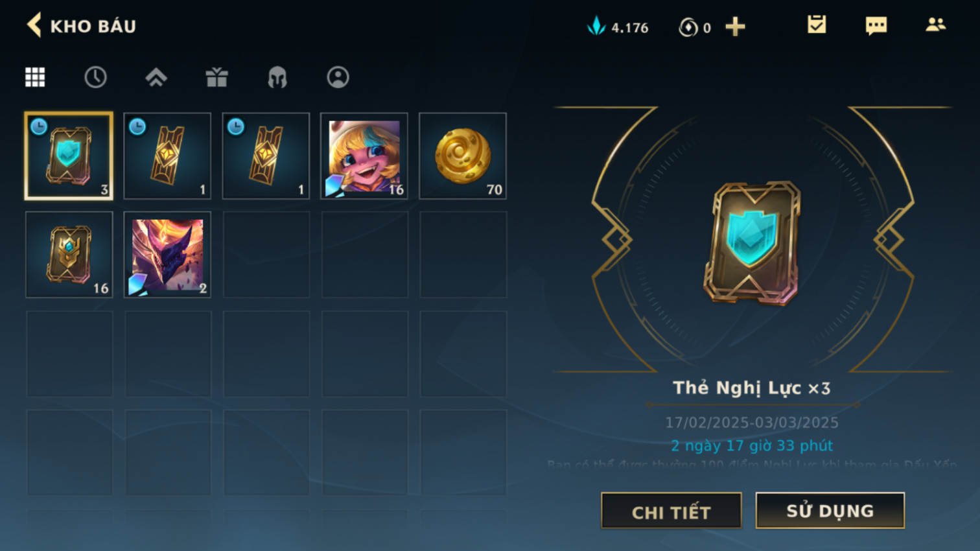Screen dimensions: 980x551
Task: Tap the blue mote balance 4.176
Action: pos(617,27)
